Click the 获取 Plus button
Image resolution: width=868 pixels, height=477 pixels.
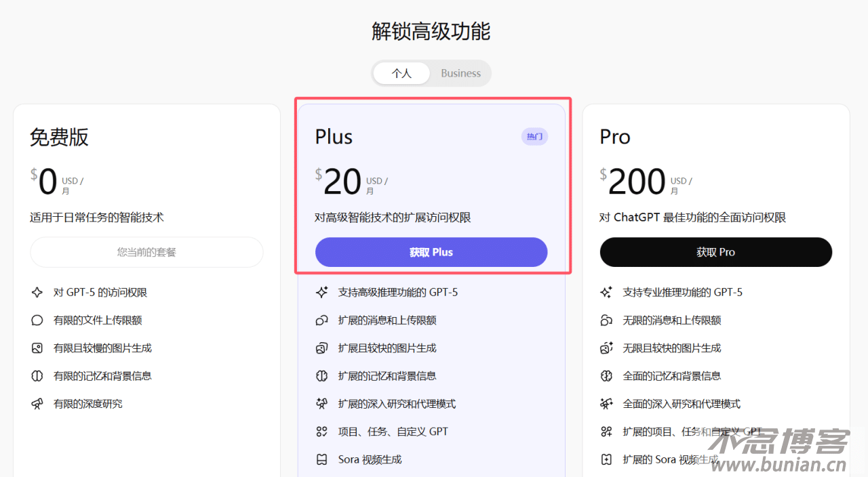pyautogui.click(x=431, y=251)
